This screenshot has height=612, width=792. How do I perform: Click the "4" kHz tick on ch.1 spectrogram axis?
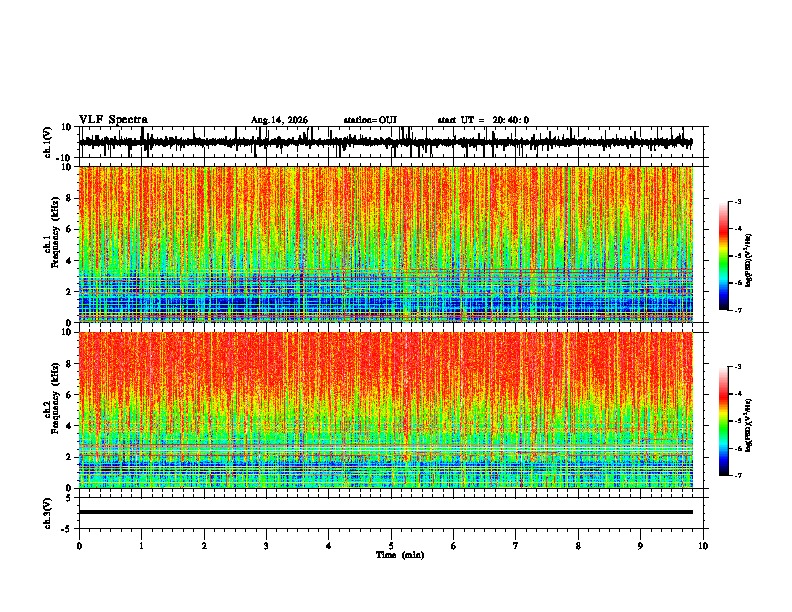tap(69, 261)
